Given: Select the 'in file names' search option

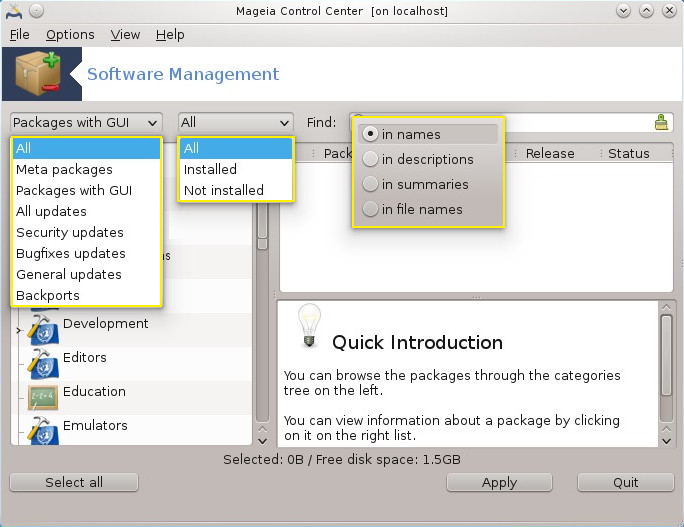Looking at the screenshot, I should pos(370,209).
